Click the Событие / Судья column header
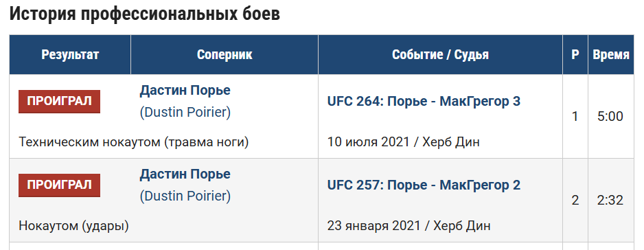The height and width of the screenshot is (250, 644). point(440,55)
